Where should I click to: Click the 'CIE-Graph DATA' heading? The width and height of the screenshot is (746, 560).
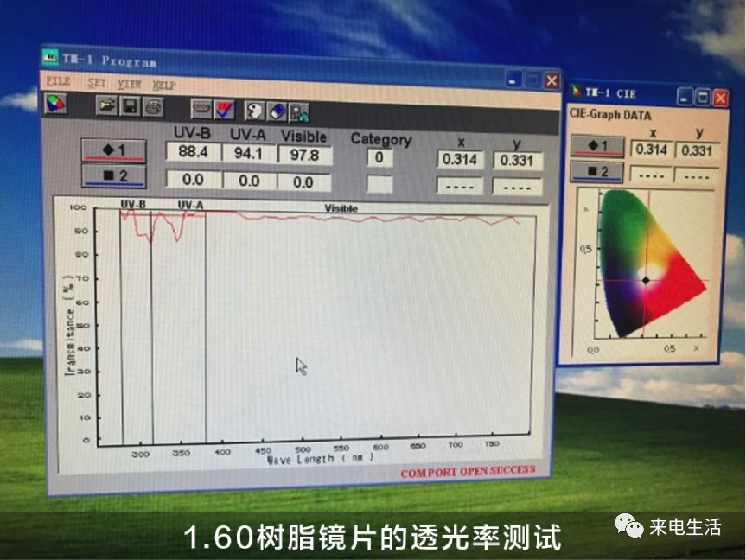[610, 115]
